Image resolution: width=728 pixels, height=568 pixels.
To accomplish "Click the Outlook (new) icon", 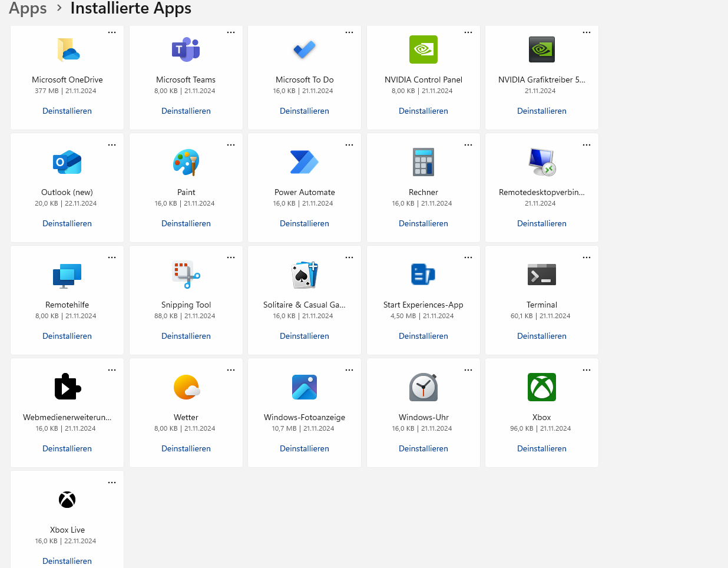I will (x=67, y=162).
